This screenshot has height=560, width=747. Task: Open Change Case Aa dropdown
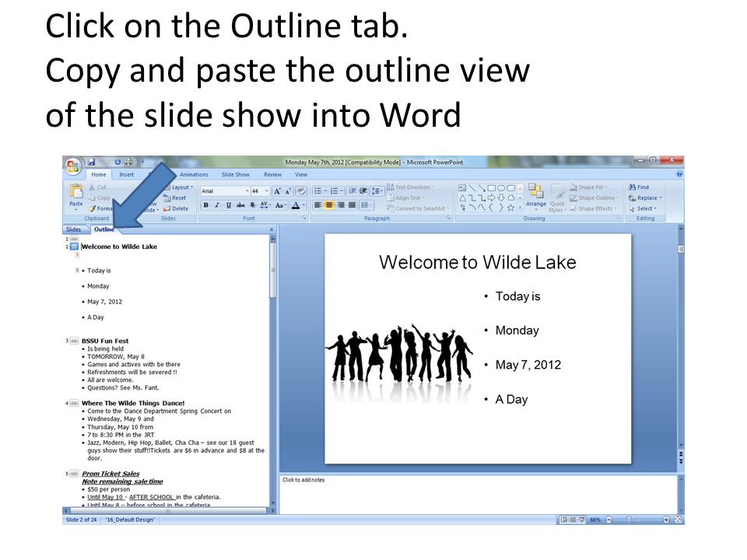click(280, 205)
